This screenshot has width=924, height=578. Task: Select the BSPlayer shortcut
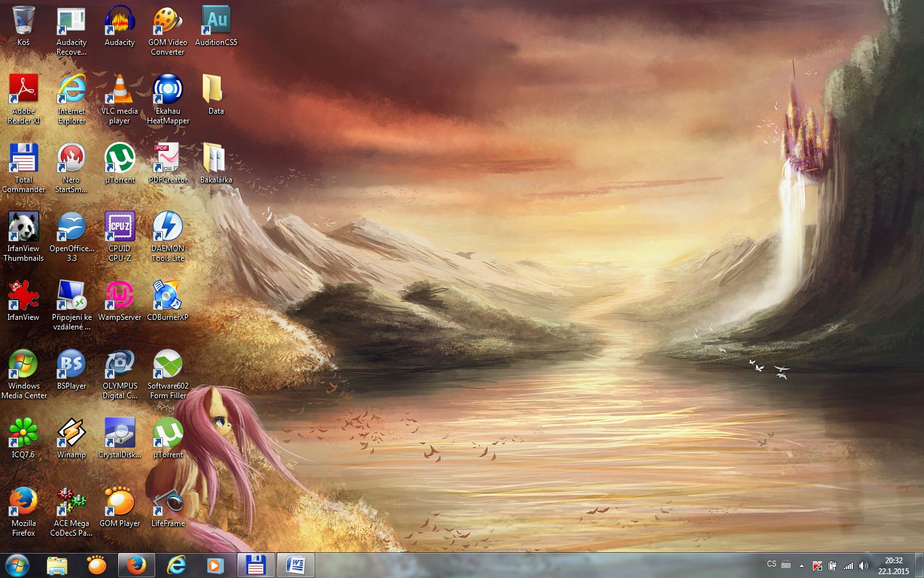pyautogui.click(x=71, y=370)
